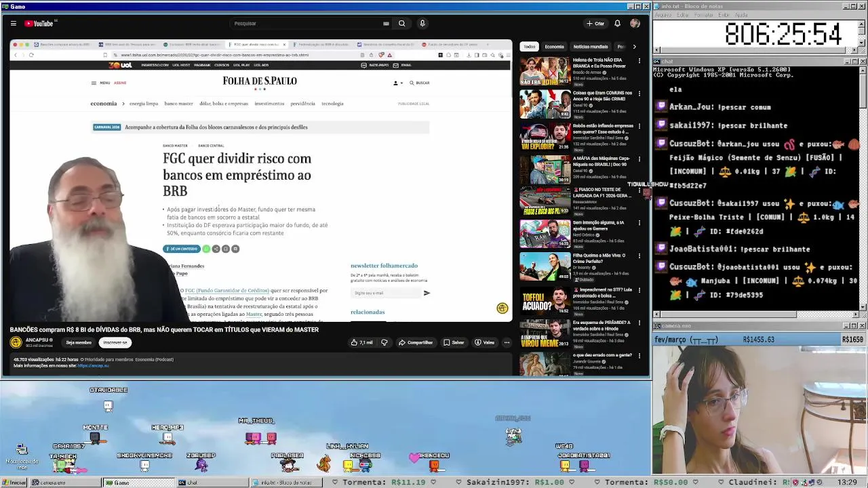This screenshot has width=868, height=488.
Task: Open the YouTube hamburger guide menu
Action: click(13, 23)
